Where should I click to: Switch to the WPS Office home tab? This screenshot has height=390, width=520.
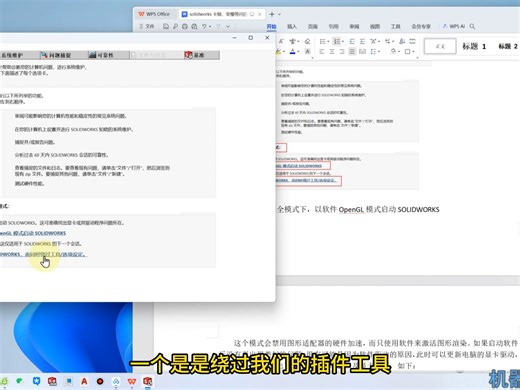point(154,14)
